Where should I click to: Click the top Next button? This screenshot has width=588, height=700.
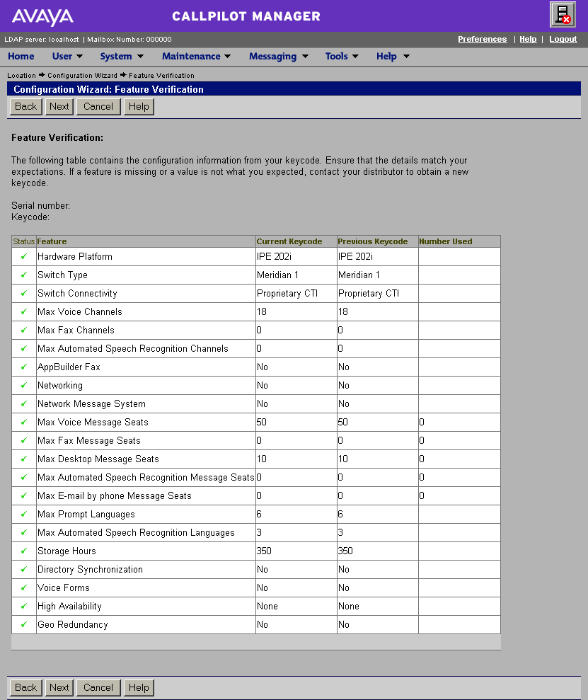point(59,107)
